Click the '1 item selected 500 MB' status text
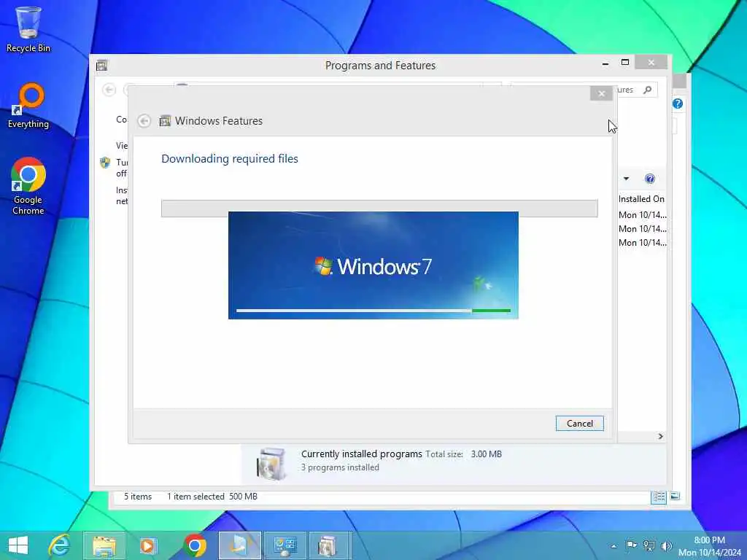 (212, 496)
